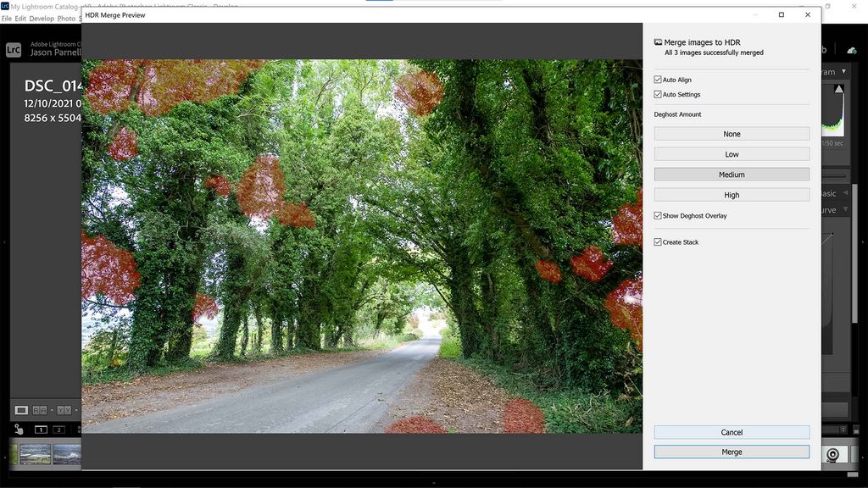868x488 pixels.
Task: Click the highlight clipping triangle on the histogram
Action: (839, 90)
